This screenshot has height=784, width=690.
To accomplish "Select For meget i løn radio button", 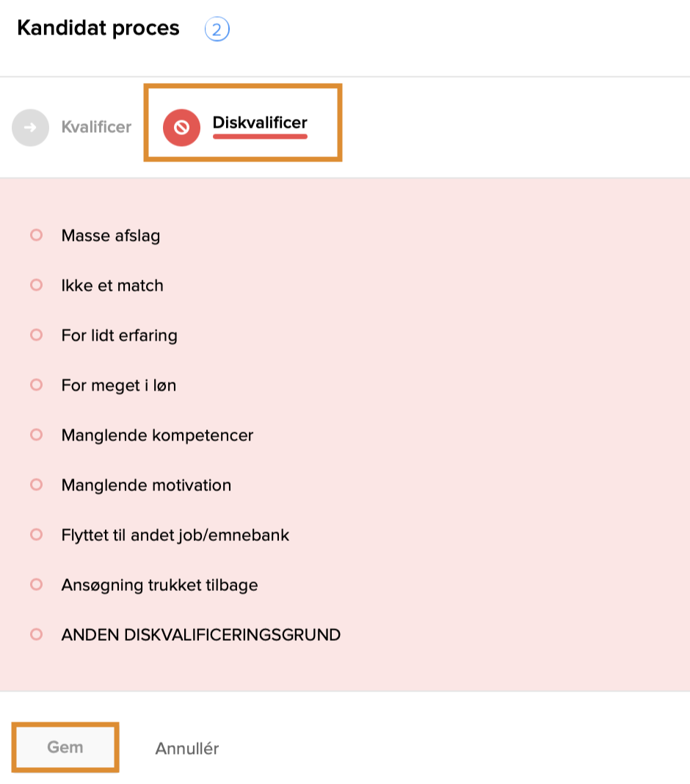I will (x=36, y=385).
